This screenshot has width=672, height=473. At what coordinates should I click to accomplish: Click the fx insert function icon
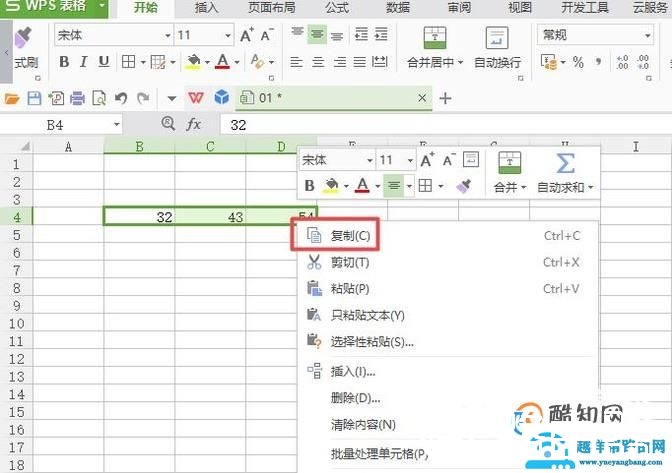point(193,125)
